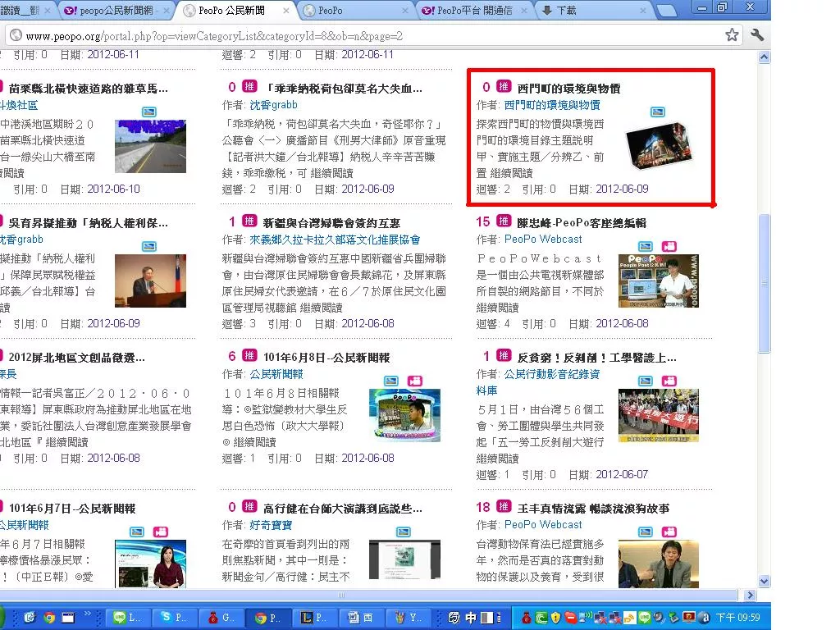Click the photo icon in the 陳忠峰-PeoPo客座總編輯 article
Screen dimensions: 840x630
[646, 246]
